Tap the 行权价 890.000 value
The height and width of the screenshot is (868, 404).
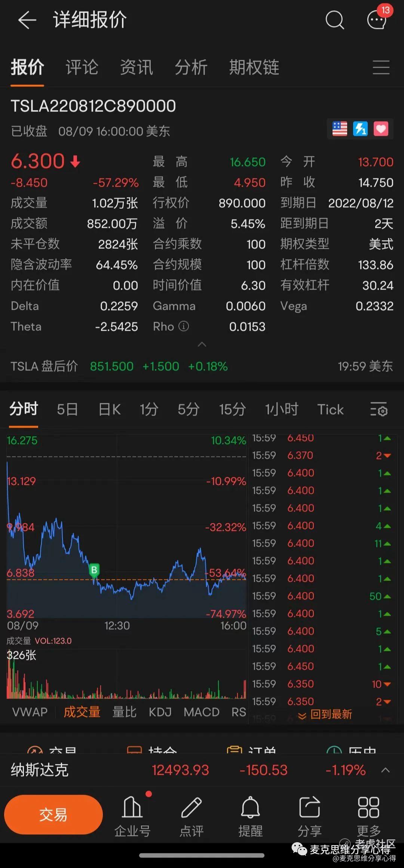pos(242,203)
